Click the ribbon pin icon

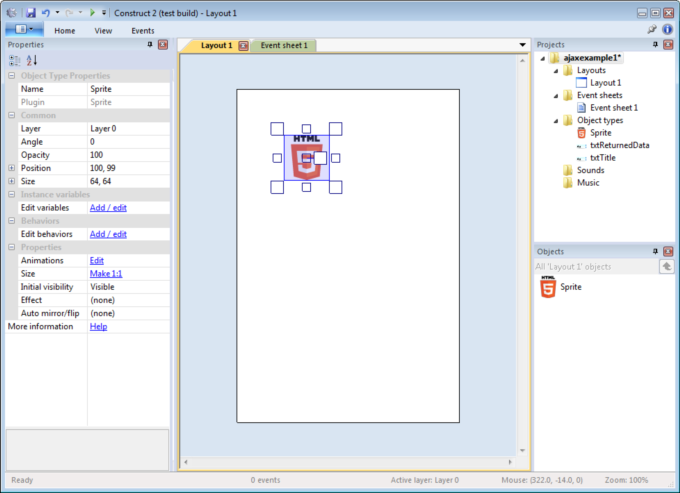pyautogui.click(x=651, y=29)
